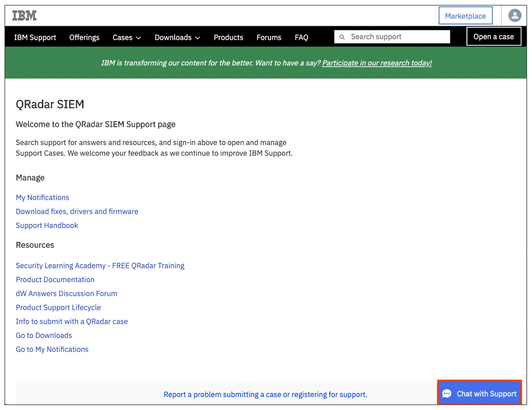The image size is (532, 410).
Task: Open Download fixes, drivers and firmware
Action: (x=77, y=211)
